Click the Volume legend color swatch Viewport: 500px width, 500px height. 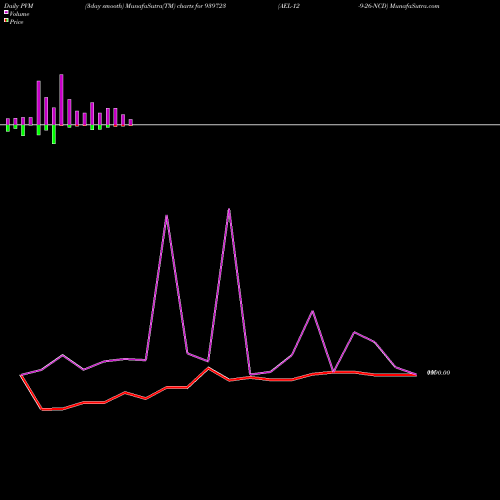click(x=6, y=12)
